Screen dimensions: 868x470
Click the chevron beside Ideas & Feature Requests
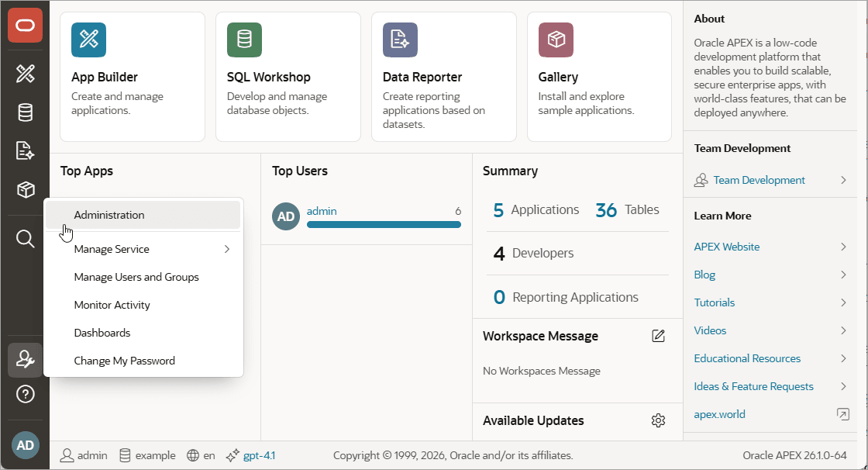[843, 386]
